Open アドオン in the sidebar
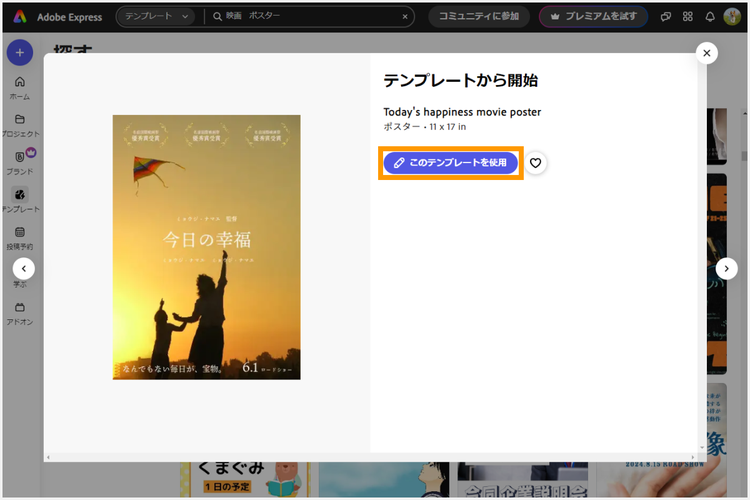Viewport: 750px width, 500px height. 20,314
